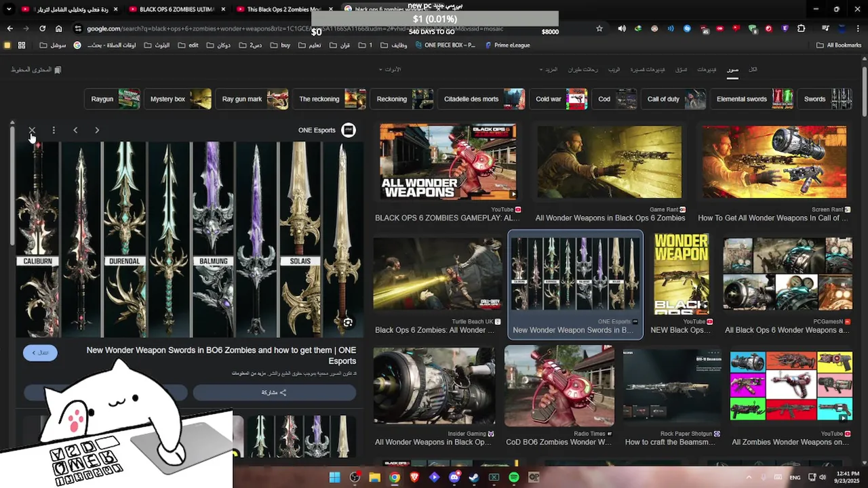Show hidden system tray icons
The image size is (868, 488).
tap(749, 477)
